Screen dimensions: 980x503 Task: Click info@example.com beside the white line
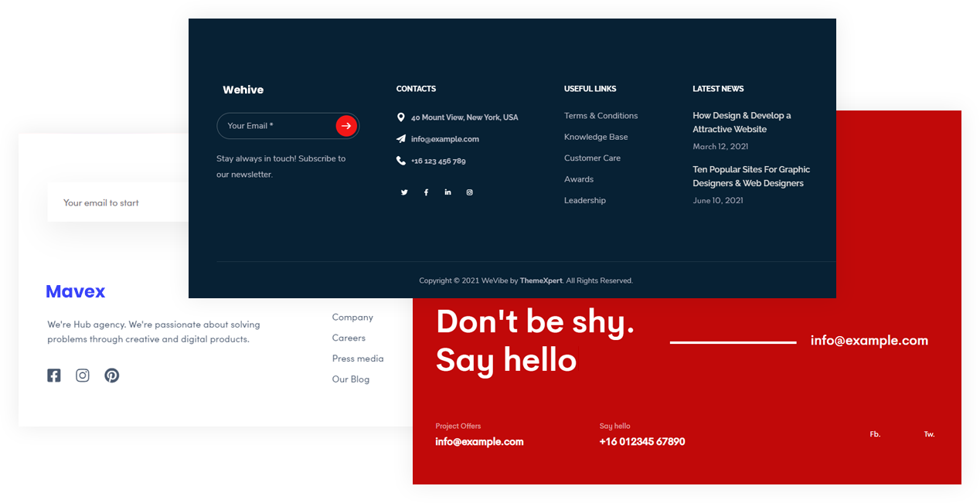coord(869,341)
